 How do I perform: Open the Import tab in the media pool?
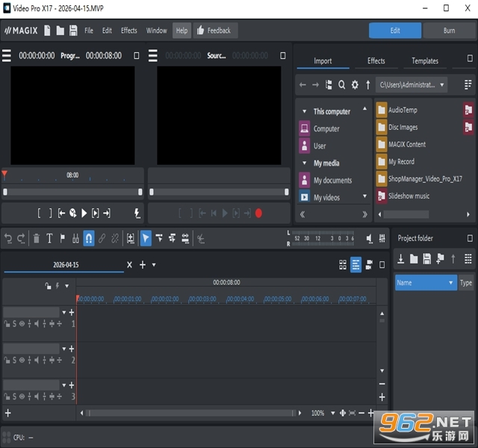click(323, 61)
